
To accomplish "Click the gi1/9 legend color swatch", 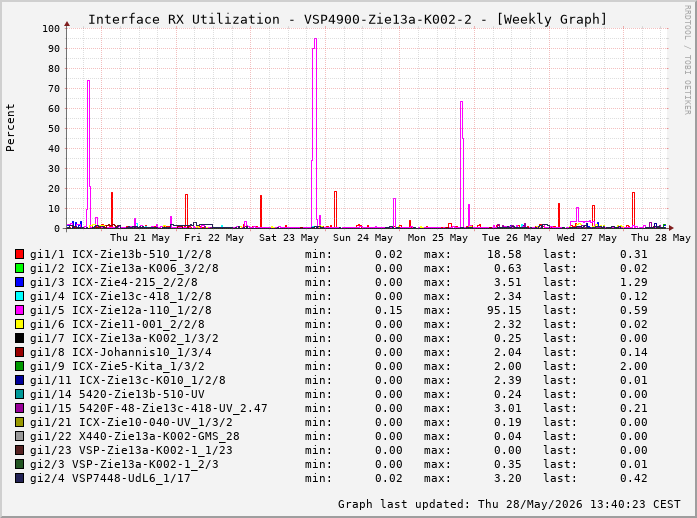I will point(19,366).
